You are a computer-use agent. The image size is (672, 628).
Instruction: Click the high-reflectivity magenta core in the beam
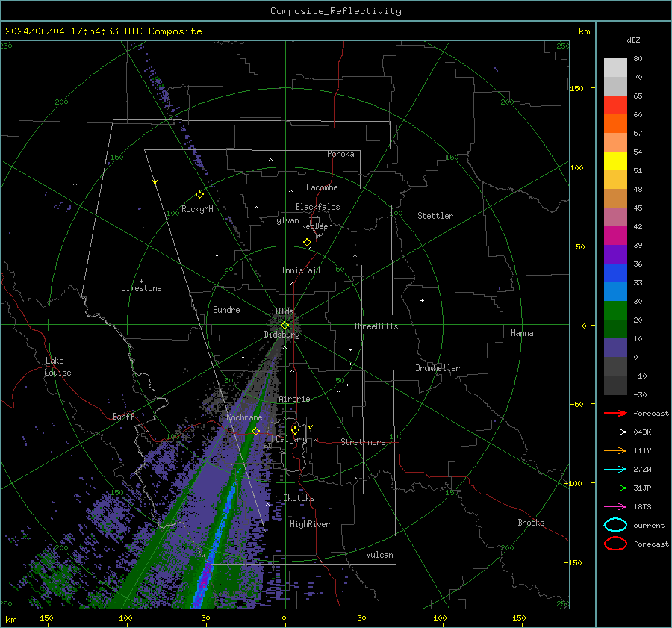coord(205,578)
